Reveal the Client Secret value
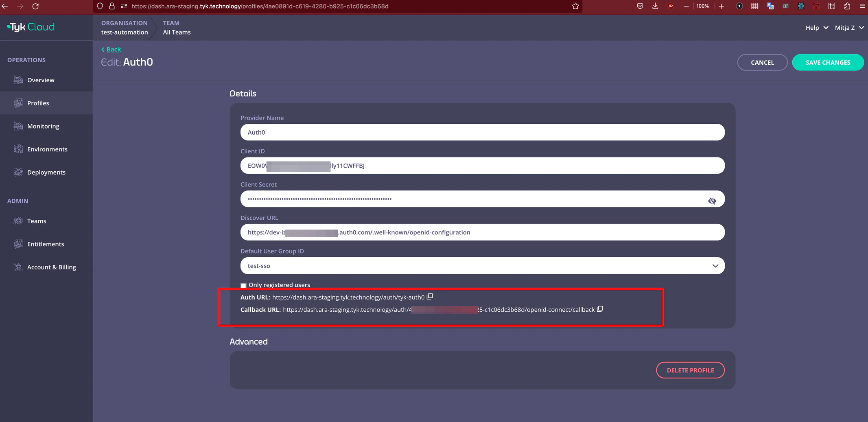This screenshot has width=868, height=422. click(x=712, y=200)
